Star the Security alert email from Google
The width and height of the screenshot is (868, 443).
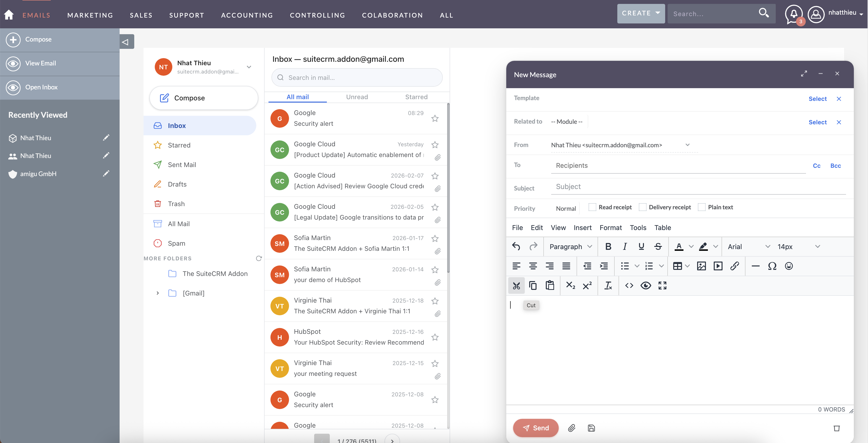[435, 118]
